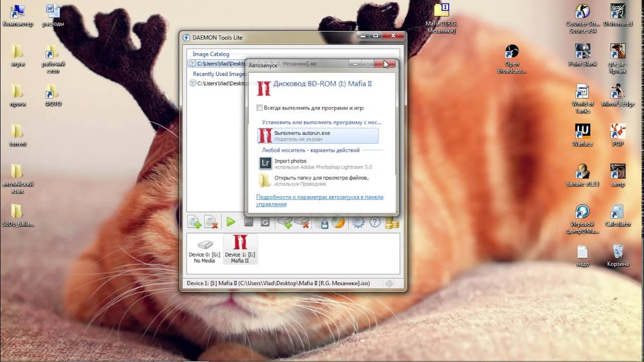
Task: Open the autoplay settings details link
Action: tap(319, 201)
